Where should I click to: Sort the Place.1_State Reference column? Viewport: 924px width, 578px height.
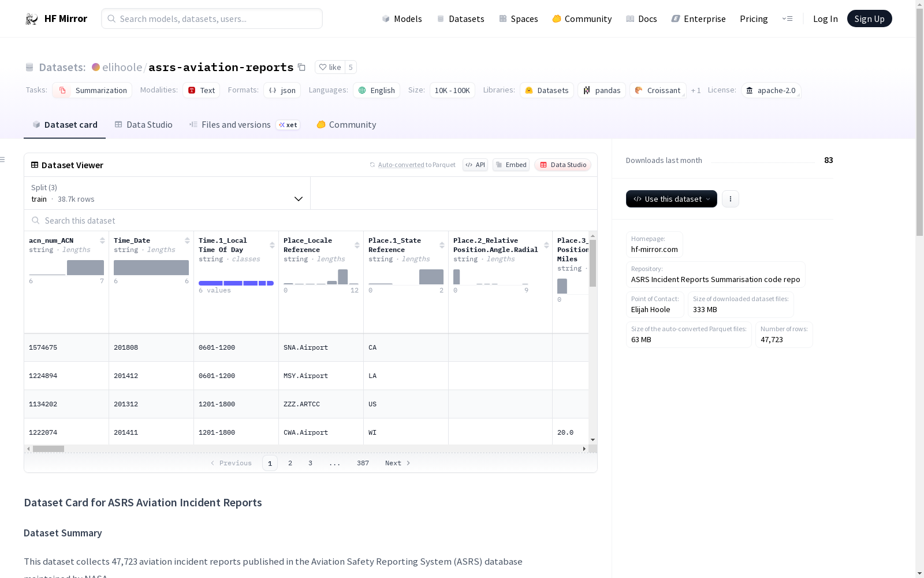pos(442,245)
